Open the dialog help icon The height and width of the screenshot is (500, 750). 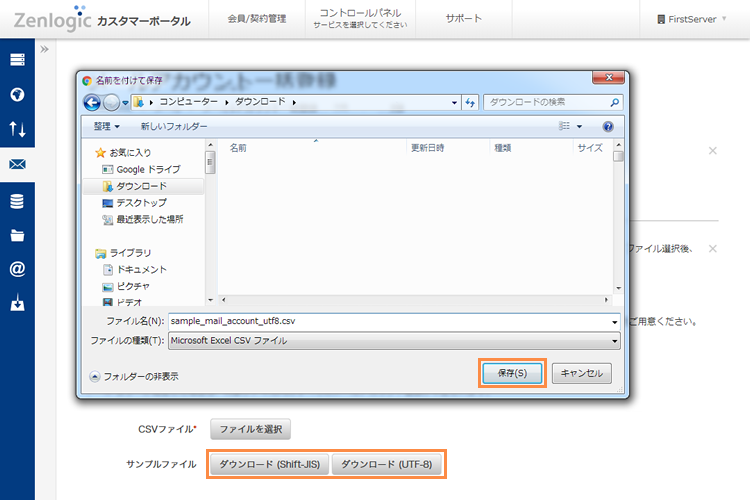click(608, 126)
